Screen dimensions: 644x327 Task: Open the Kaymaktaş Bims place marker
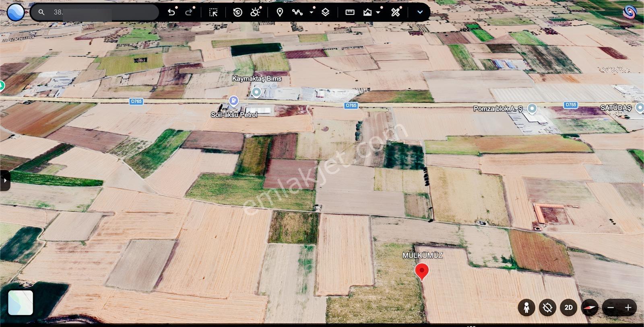click(256, 93)
